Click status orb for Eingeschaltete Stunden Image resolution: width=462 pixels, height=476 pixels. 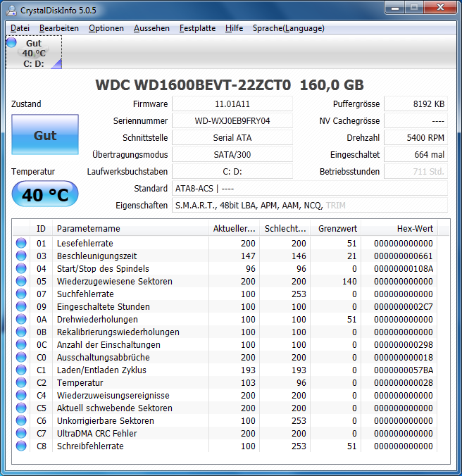coord(21,306)
